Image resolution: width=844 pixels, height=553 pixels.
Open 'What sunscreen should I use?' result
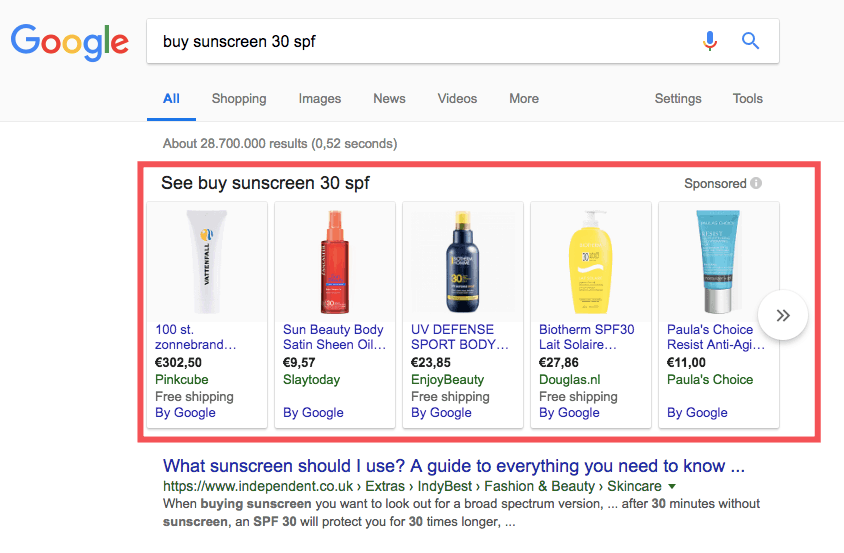[454, 467]
